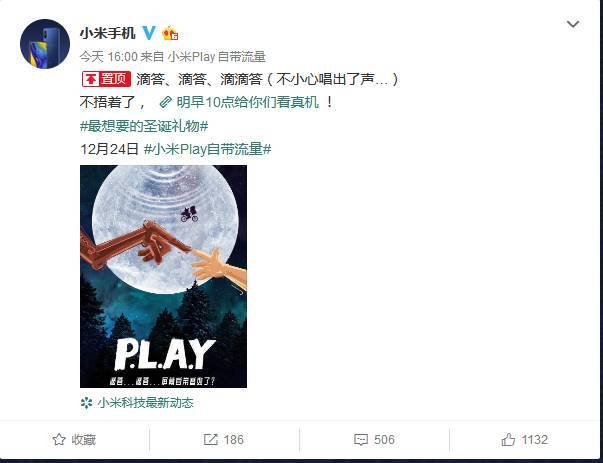Open hashtag #最想要的圣诞礼物#
The image size is (603, 463).
pos(144,126)
